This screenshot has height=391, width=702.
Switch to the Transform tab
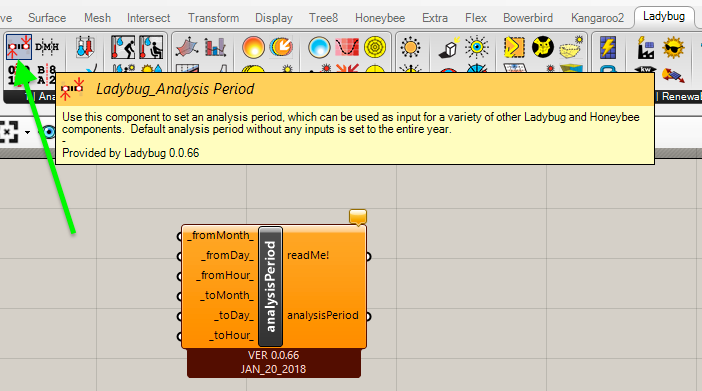click(213, 18)
